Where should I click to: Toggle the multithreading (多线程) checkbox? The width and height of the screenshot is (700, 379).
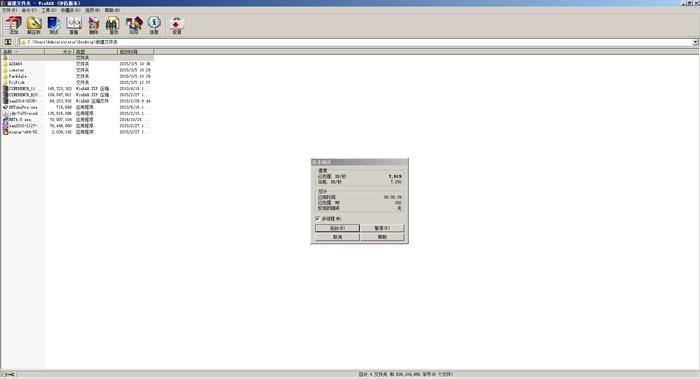pos(317,219)
